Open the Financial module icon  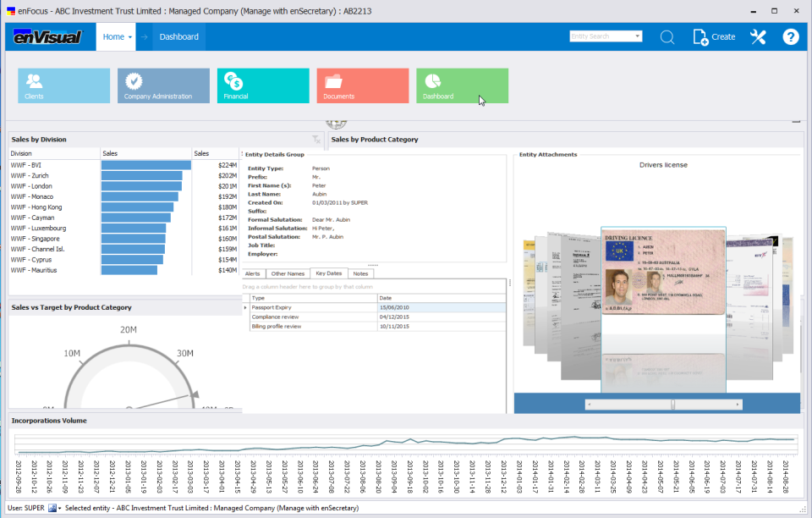click(x=233, y=80)
